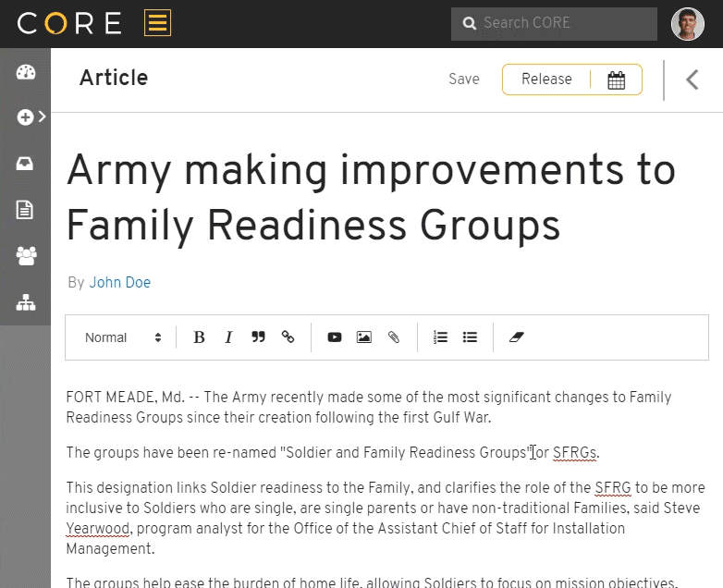Clear formatting with eraser icon
Viewport: 723px width, 588px height.
coord(517,337)
